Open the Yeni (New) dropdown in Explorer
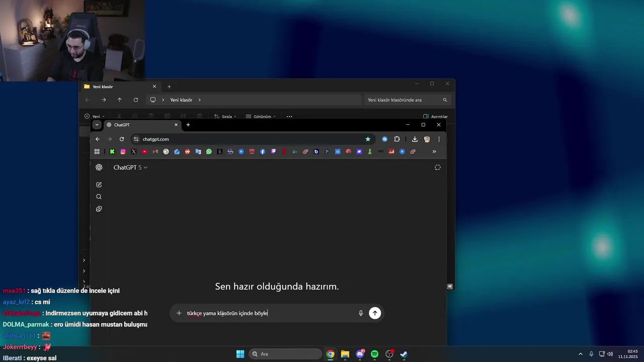Screen dimensions: 644x362 pos(95,116)
